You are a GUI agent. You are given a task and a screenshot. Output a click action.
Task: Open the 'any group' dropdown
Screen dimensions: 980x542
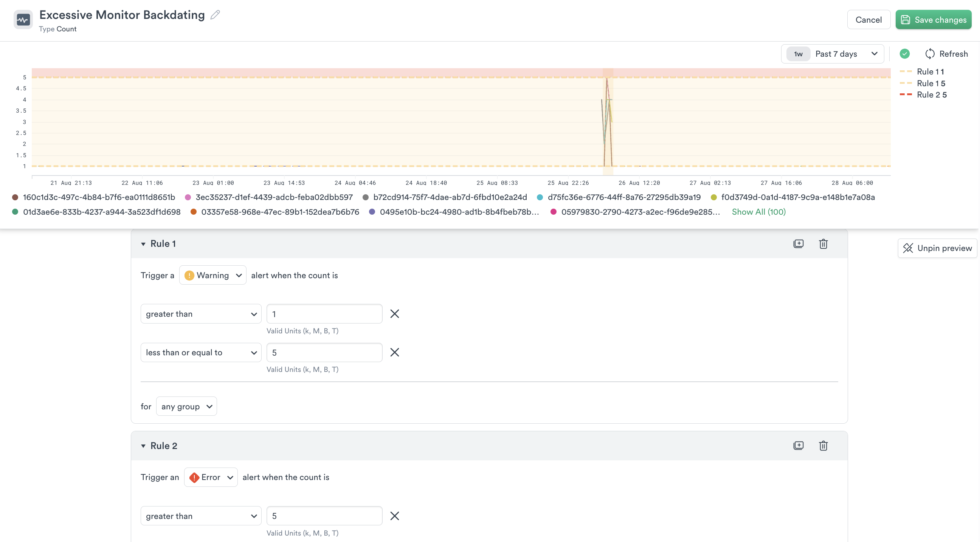[186, 406]
